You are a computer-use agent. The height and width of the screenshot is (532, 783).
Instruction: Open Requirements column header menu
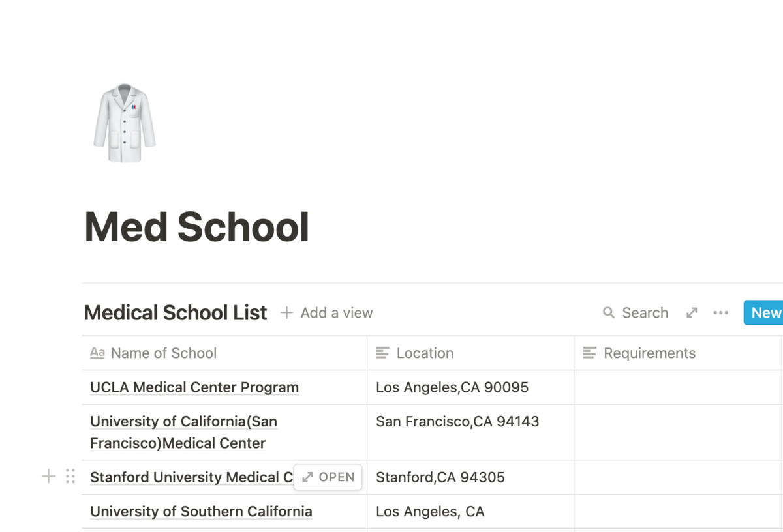[x=678, y=353]
